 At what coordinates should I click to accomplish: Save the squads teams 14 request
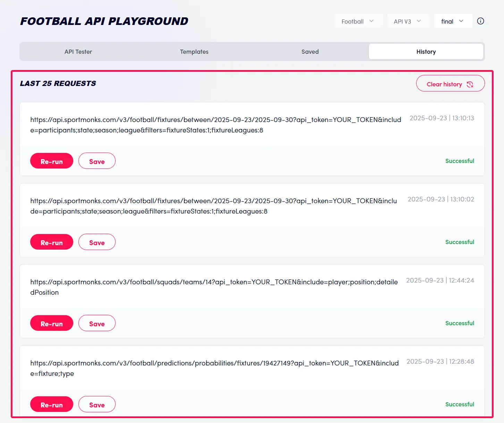[x=97, y=323]
